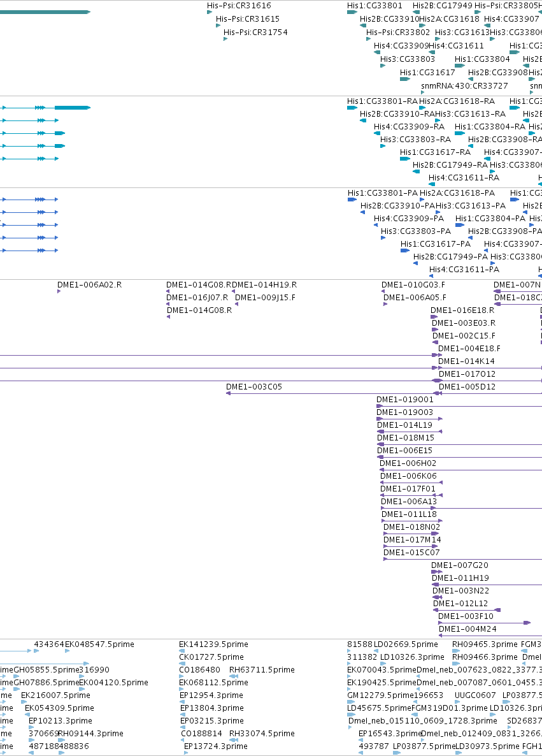Select clone DME1-012L12
This screenshot has width=542, height=756.
coord(460,604)
